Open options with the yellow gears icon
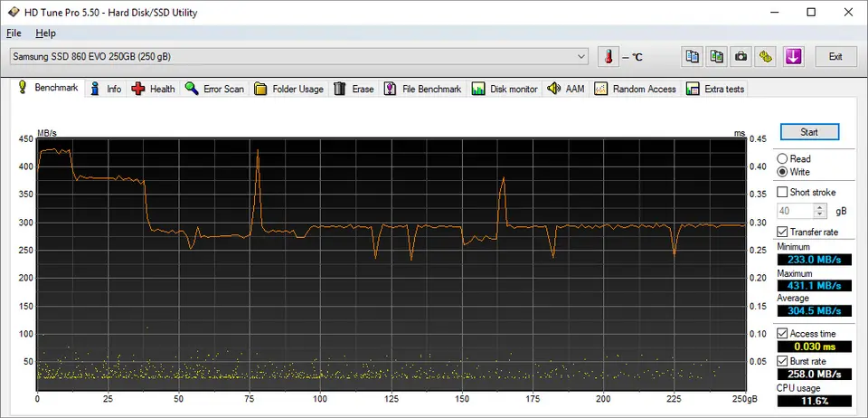Screen dimensions: 868x418 point(766,57)
